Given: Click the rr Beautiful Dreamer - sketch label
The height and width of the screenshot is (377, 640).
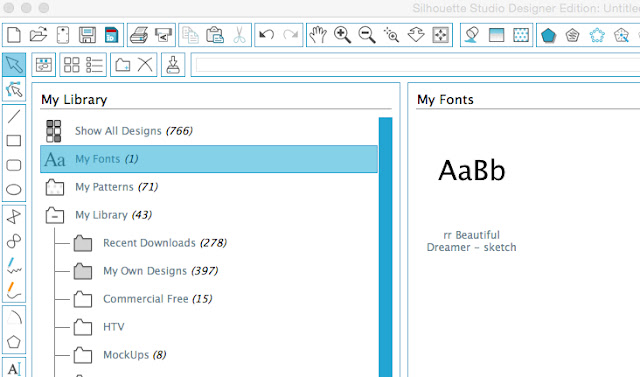Looking at the screenshot, I should click(x=471, y=241).
